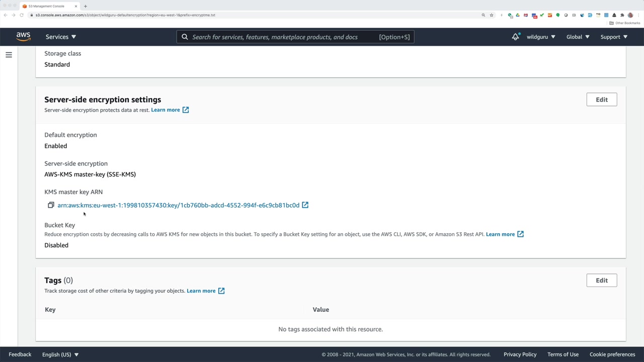Open Learn more about Bucket Key

point(505,234)
